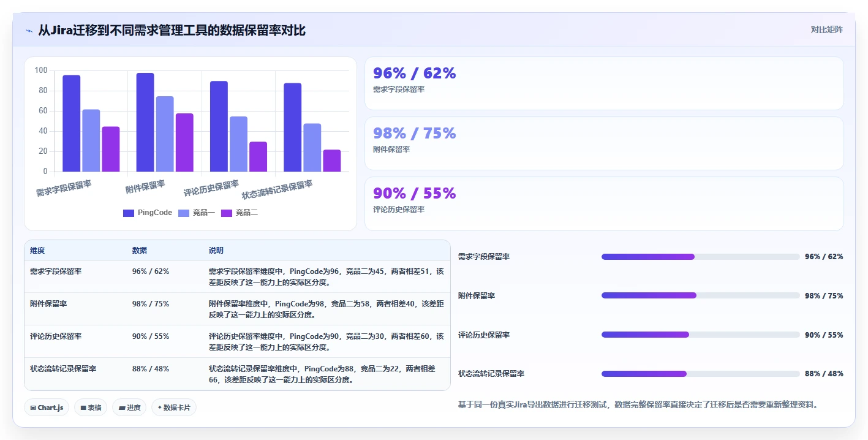Click the 状态流转记录保留率 x-axis label on chart
Screen dimensions: 868x440
(x=277, y=190)
